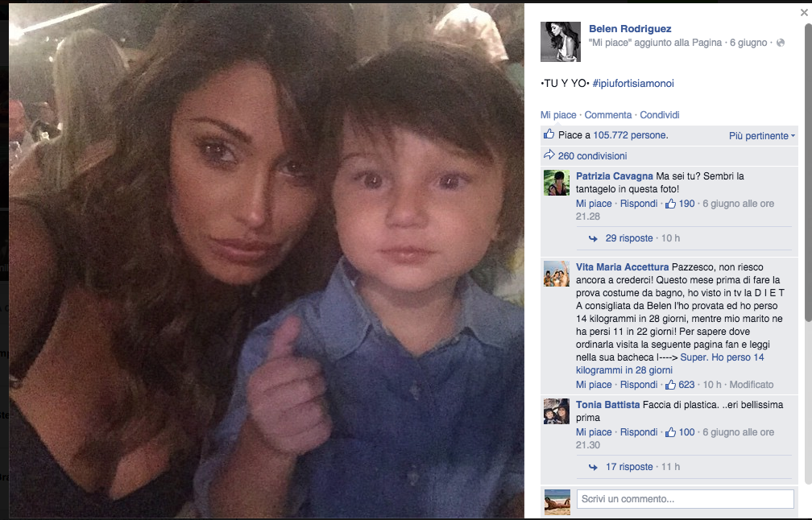Toggle Mi piace on Patrizia Cavagna's comment
Image resolution: width=812 pixels, height=520 pixels.
coord(594,204)
